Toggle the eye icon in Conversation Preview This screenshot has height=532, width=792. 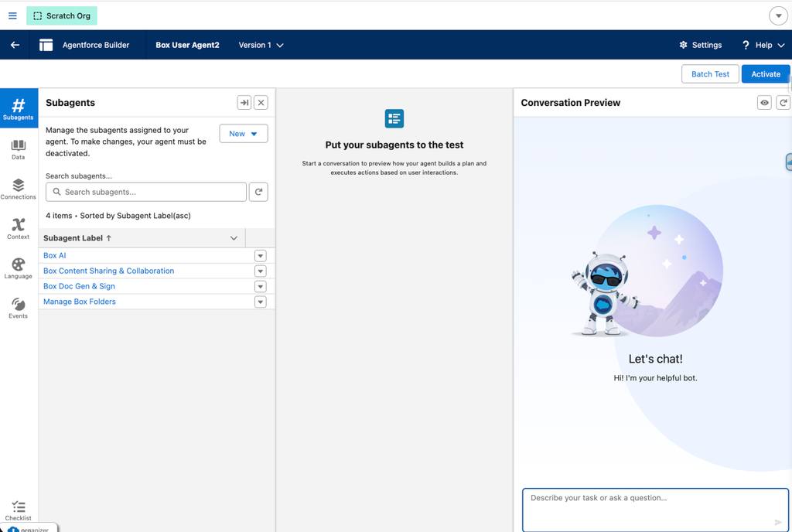765,103
